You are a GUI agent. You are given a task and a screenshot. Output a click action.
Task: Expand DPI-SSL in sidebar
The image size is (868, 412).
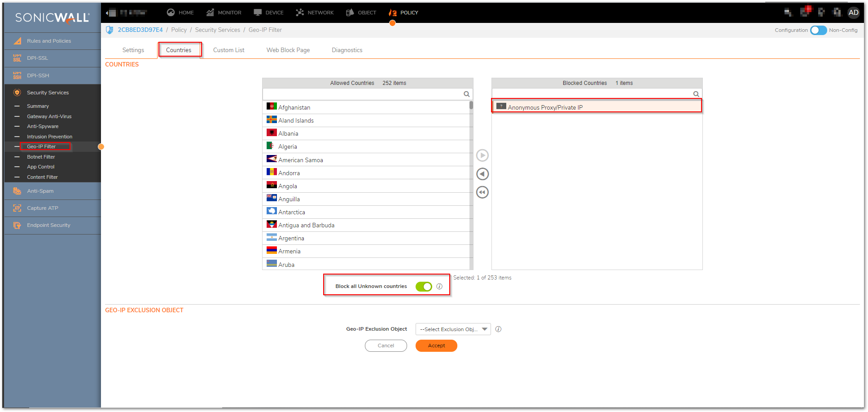click(x=53, y=58)
